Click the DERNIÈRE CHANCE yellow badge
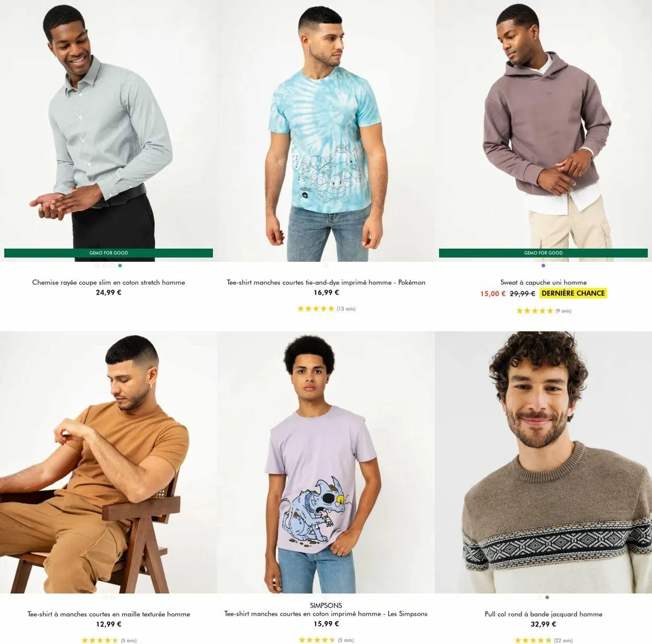 573,293
